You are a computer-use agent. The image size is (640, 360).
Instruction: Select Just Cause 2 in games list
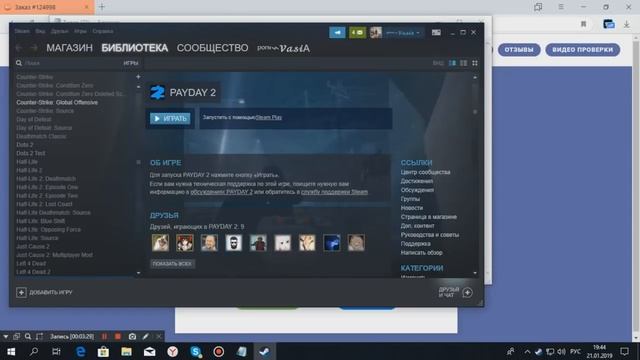[x=33, y=247]
